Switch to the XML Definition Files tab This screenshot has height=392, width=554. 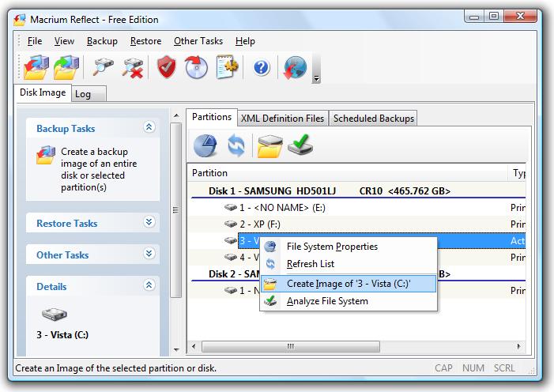click(x=282, y=118)
